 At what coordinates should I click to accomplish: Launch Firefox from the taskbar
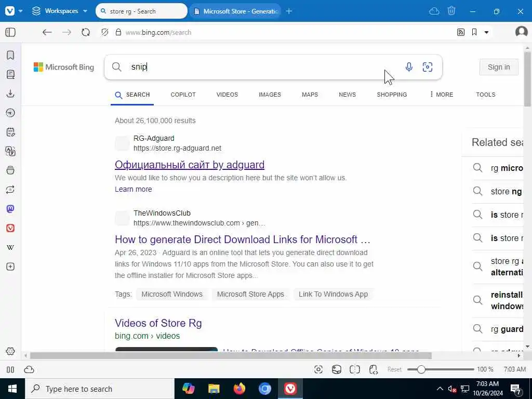point(239,389)
